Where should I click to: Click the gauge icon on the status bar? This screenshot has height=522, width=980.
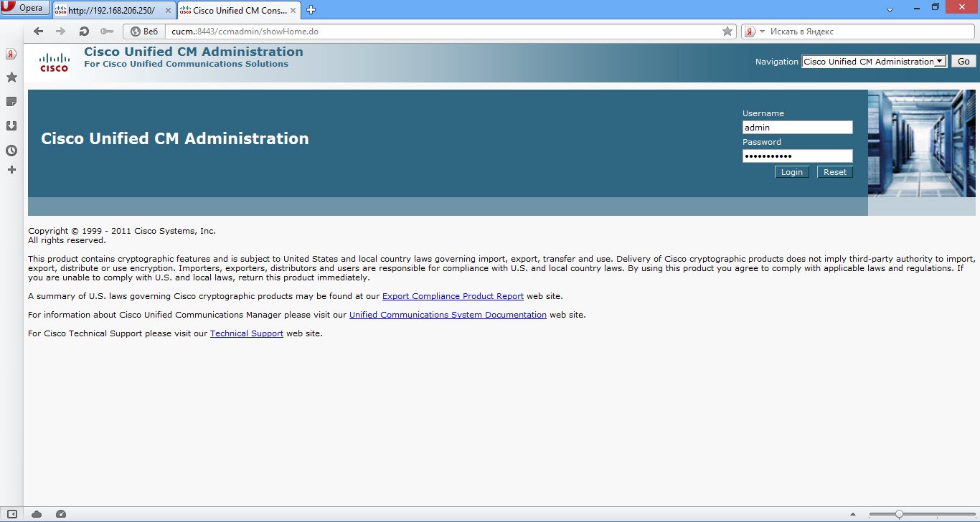tap(61, 513)
